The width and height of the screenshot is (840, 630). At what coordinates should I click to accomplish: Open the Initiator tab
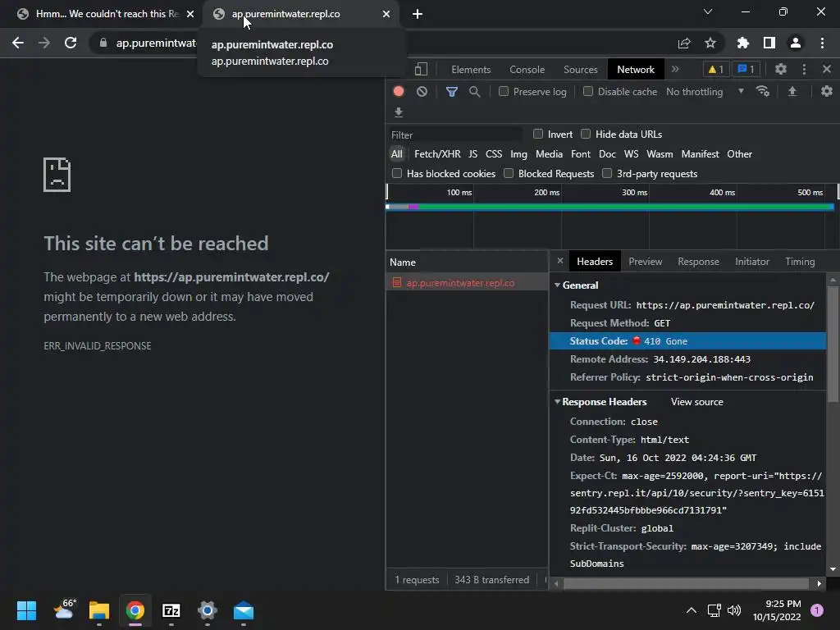pos(751,262)
